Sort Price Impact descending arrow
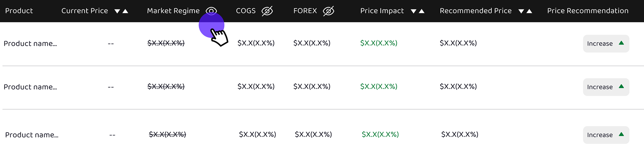The image size is (644, 160). point(414,11)
